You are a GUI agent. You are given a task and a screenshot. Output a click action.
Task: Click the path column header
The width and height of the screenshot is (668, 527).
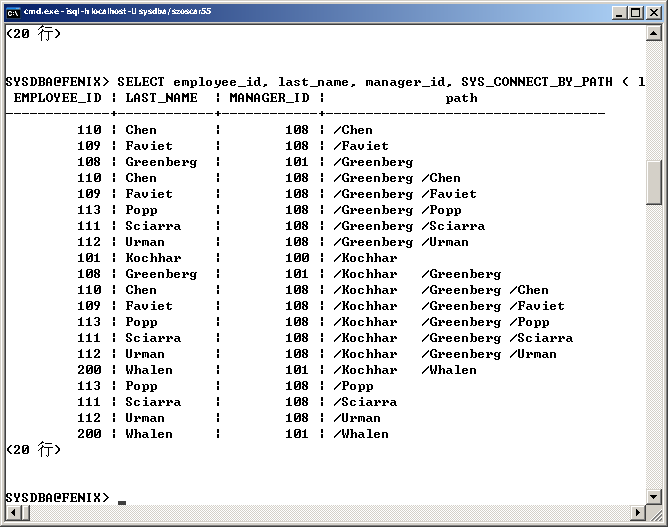coord(461,98)
